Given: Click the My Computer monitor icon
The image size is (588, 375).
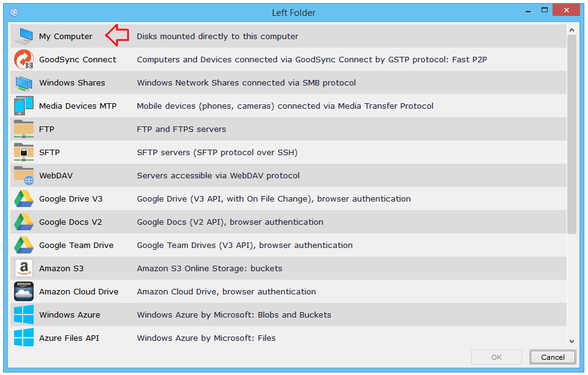Looking at the screenshot, I should click(24, 36).
